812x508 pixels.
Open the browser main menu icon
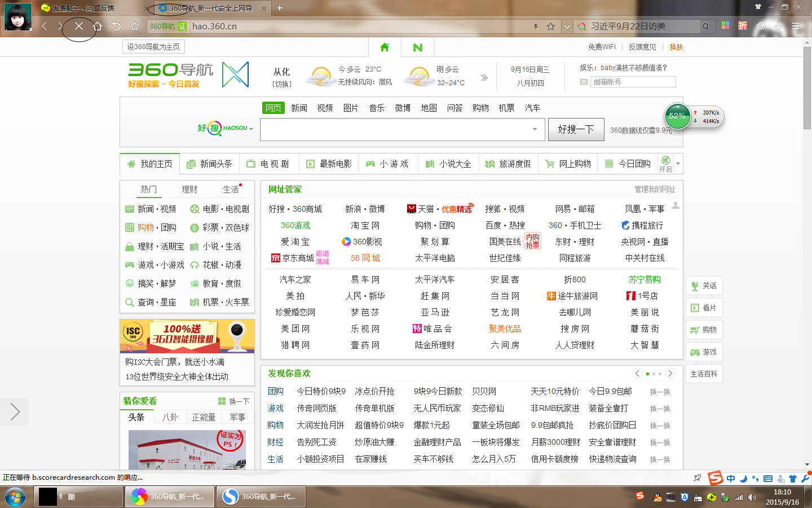pyautogui.click(x=796, y=26)
